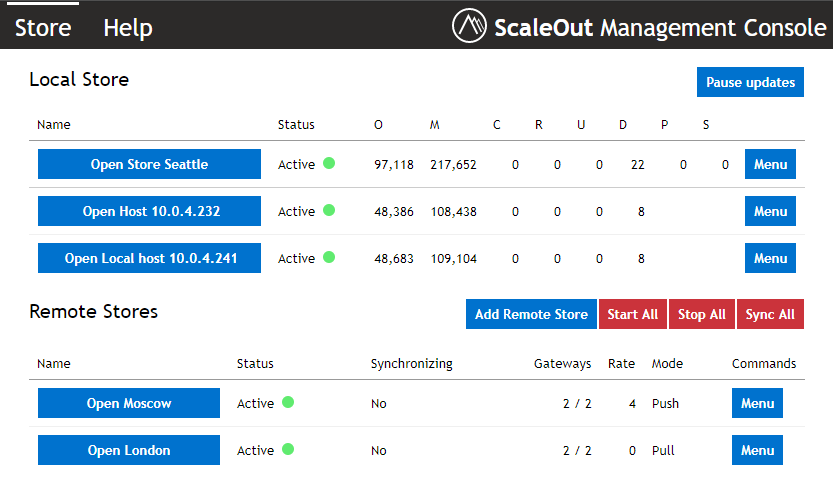The width and height of the screenshot is (833, 495).
Task: Open the Menu for London row
Action: click(x=757, y=450)
